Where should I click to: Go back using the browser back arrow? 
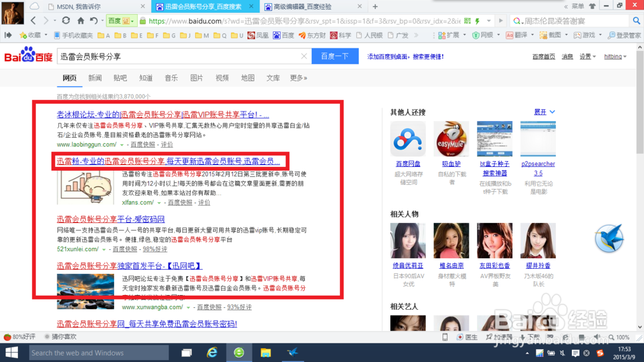coord(33,21)
